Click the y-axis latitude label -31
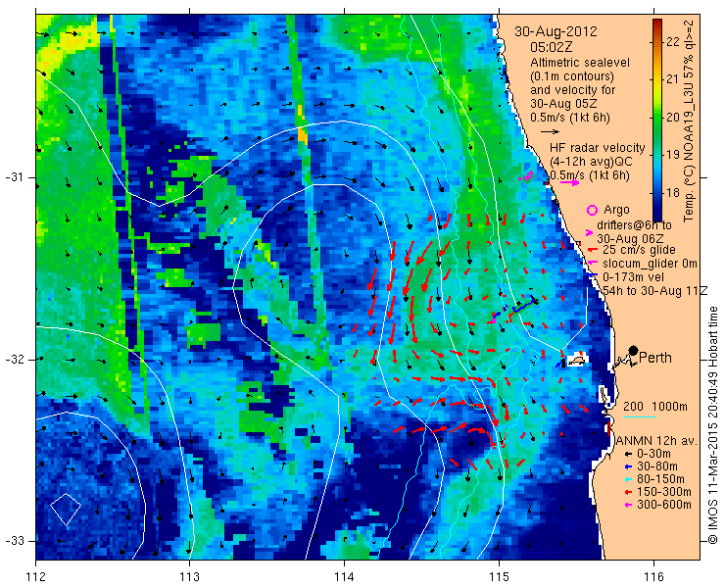This screenshot has height=588, width=725. 14,177
